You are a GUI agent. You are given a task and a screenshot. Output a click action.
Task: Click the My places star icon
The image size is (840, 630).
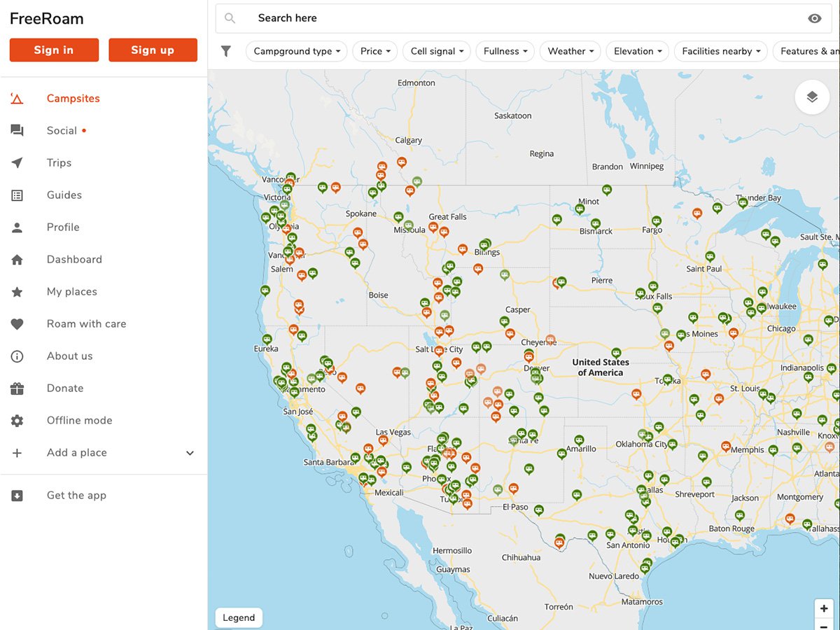click(x=17, y=292)
